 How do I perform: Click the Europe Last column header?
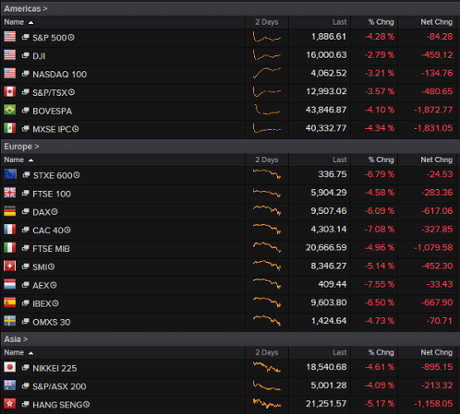click(339, 160)
